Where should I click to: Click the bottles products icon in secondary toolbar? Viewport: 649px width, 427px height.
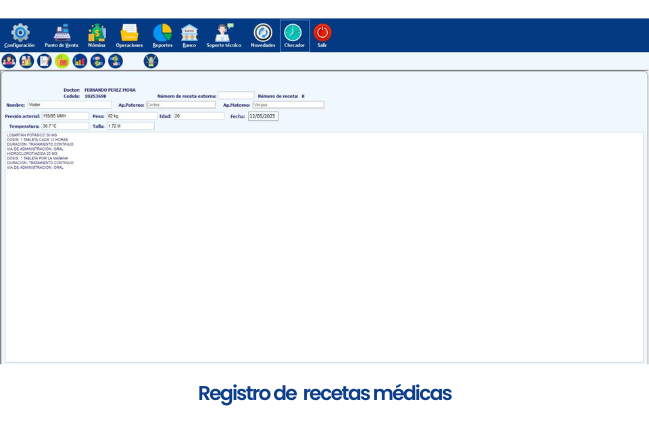[x=26, y=61]
